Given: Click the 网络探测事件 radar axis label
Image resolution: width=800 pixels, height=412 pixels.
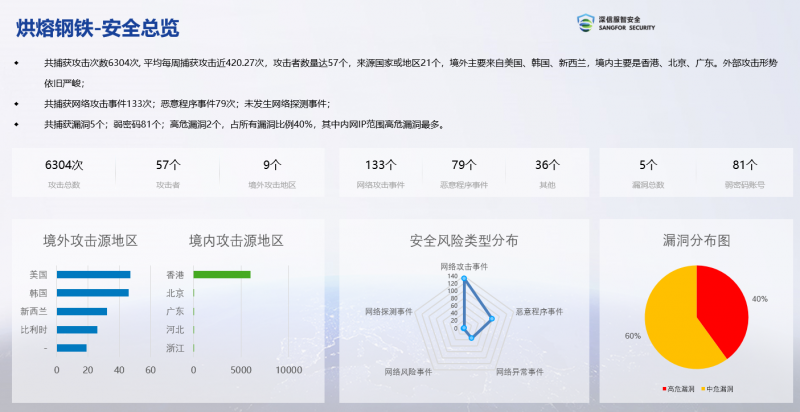Looking at the screenshot, I should [389, 312].
